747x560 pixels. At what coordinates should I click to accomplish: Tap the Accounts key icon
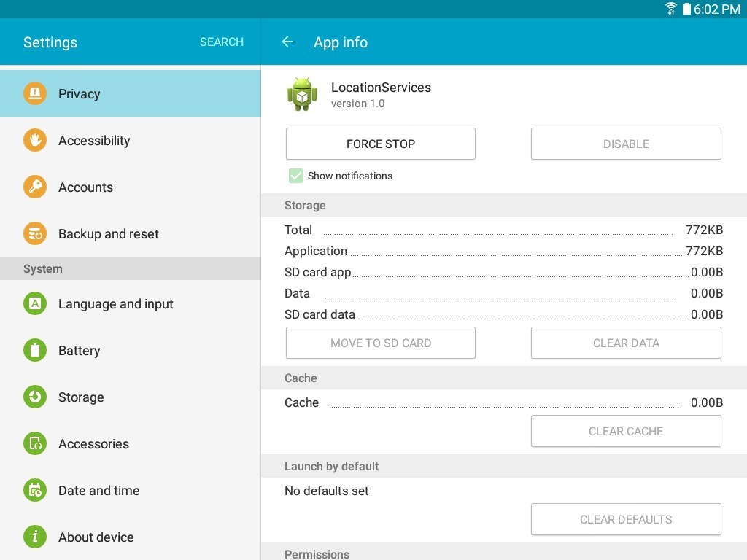click(x=35, y=187)
